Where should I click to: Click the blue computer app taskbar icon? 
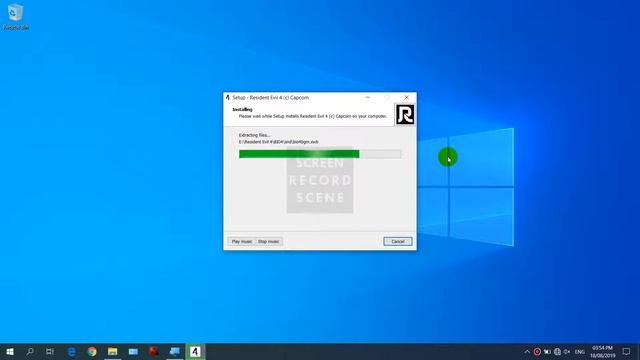click(174, 351)
